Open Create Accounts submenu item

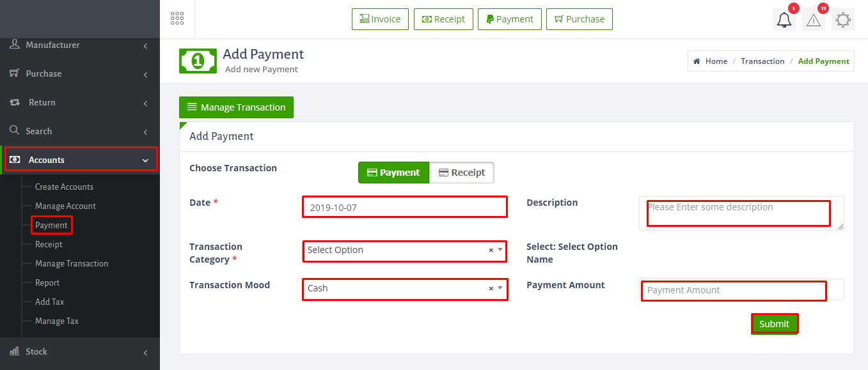pos(64,187)
